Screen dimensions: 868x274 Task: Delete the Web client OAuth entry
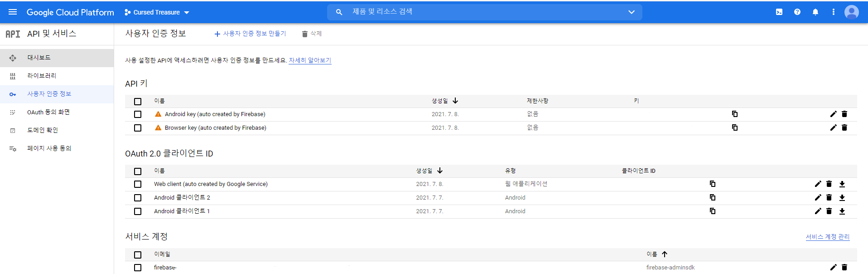pos(829,184)
